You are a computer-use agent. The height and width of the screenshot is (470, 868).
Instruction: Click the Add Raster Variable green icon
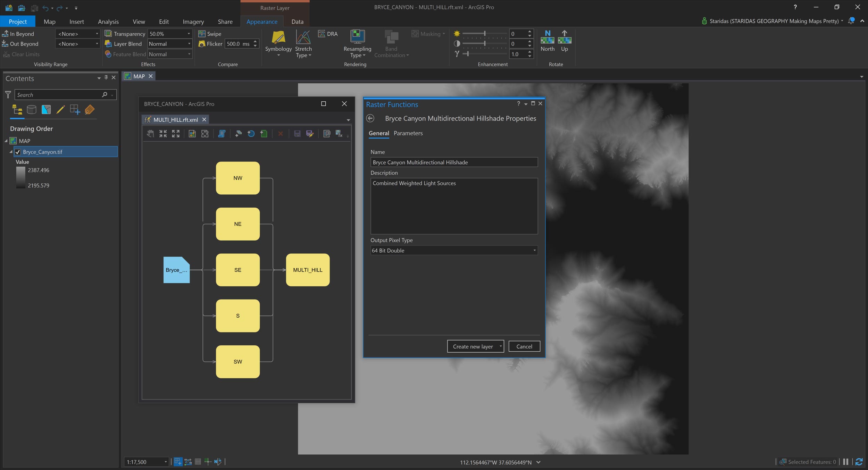(x=264, y=134)
